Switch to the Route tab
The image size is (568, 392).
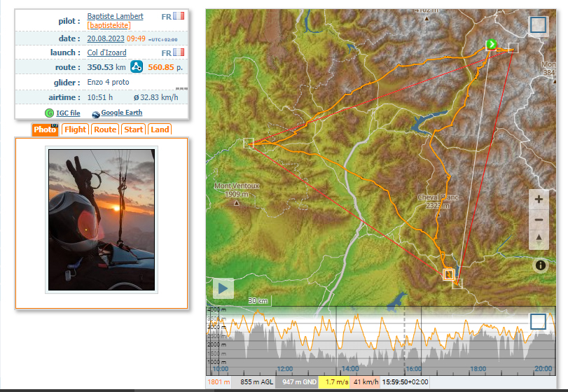pyautogui.click(x=105, y=129)
